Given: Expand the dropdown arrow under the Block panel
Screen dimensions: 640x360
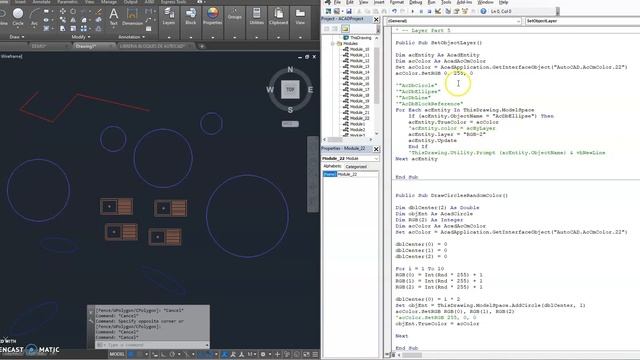Looking at the screenshot, I should point(191,38).
